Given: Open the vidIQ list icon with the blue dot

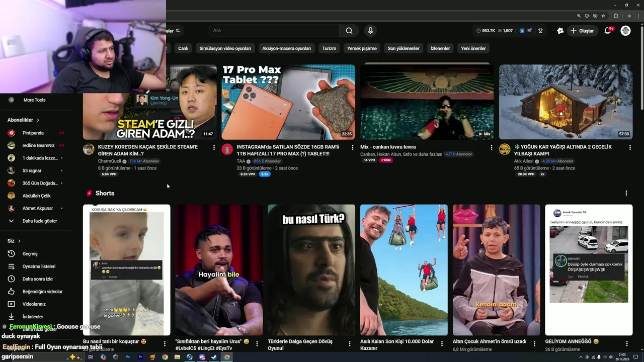Looking at the screenshot, I should [530, 31].
